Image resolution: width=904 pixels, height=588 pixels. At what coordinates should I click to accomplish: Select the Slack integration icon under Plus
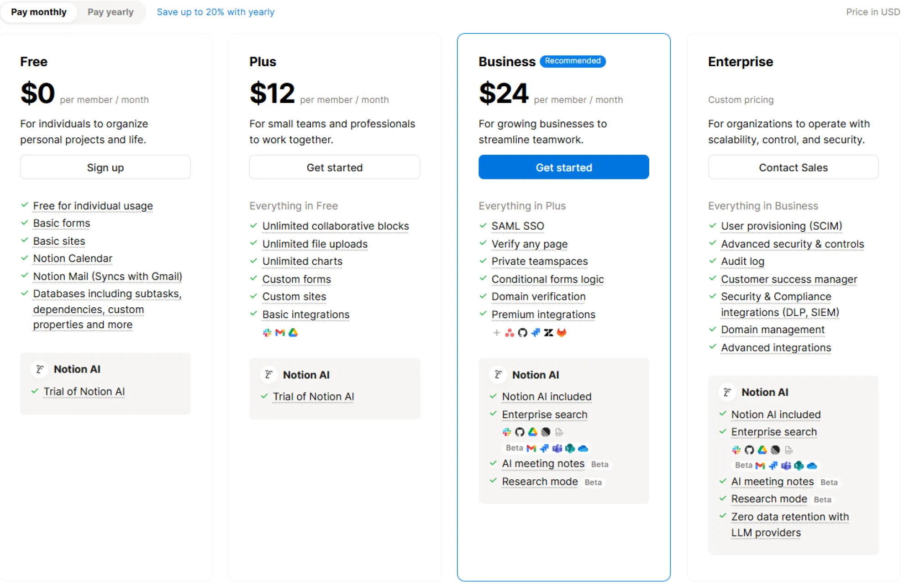click(x=266, y=332)
